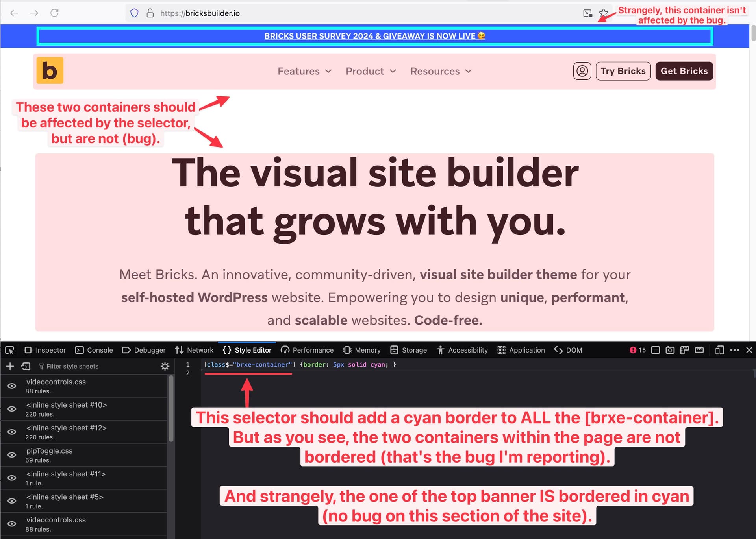Switch to the Inspector tab
Image resolution: width=756 pixels, height=539 pixels.
pyautogui.click(x=45, y=350)
